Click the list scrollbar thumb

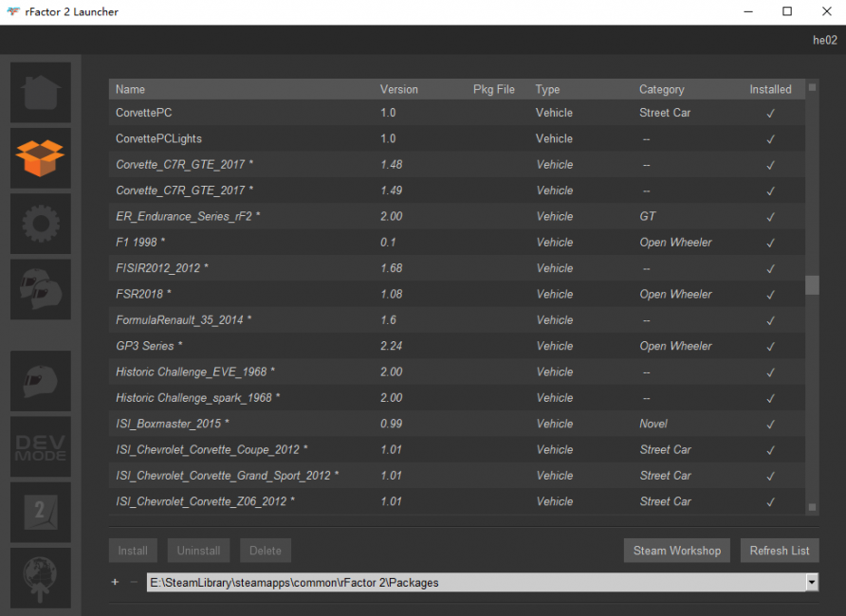coord(812,285)
